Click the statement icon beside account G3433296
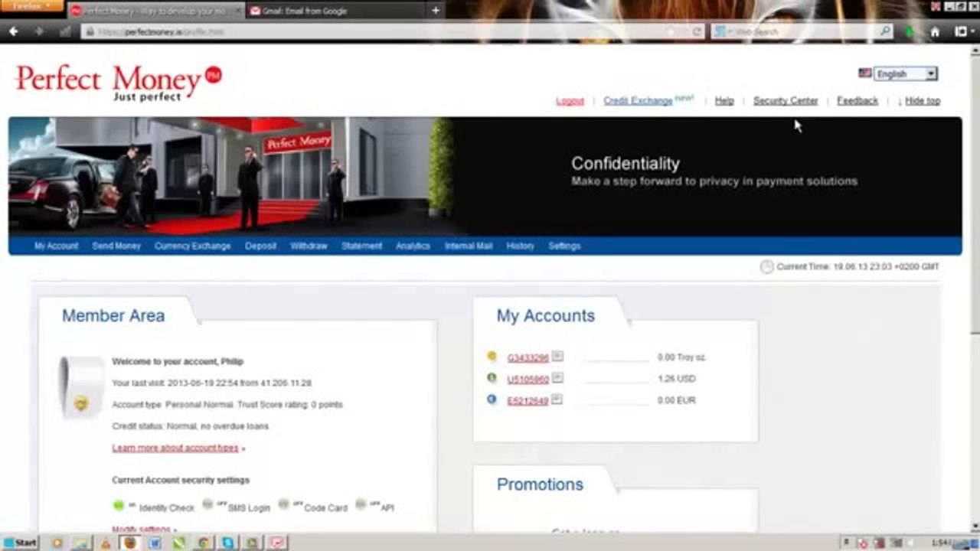Screen dimensions: 980x551 click(557, 357)
